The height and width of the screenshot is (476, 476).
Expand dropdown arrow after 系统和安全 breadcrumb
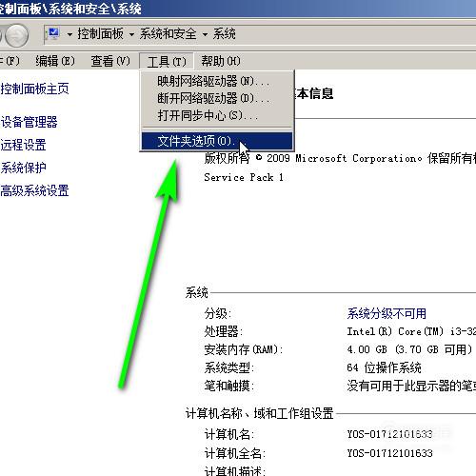(x=205, y=34)
